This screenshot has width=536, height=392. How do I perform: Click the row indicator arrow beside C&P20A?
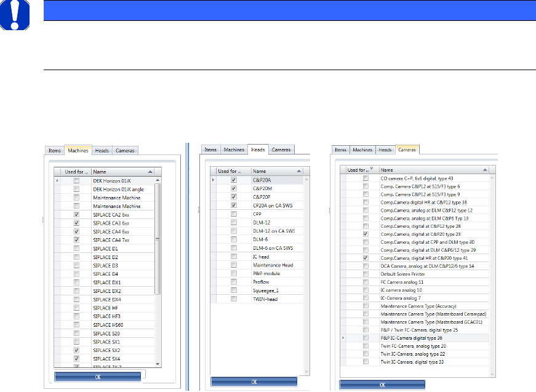click(x=213, y=180)
